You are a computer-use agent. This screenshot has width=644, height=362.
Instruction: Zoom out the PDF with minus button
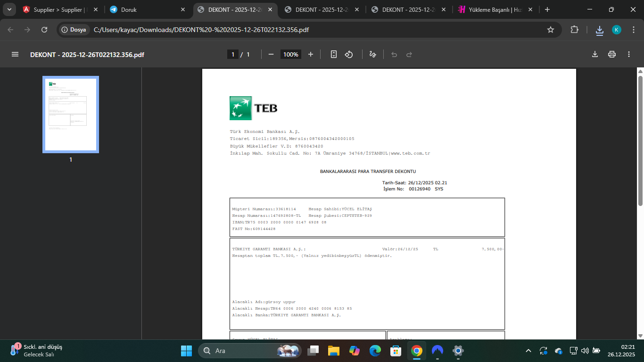click(271, 54)
